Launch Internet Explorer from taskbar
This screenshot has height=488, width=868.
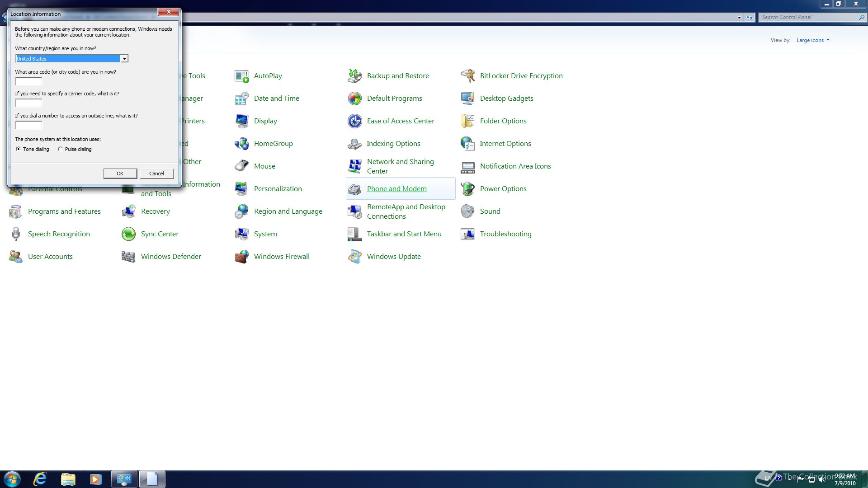click(40, 479)
